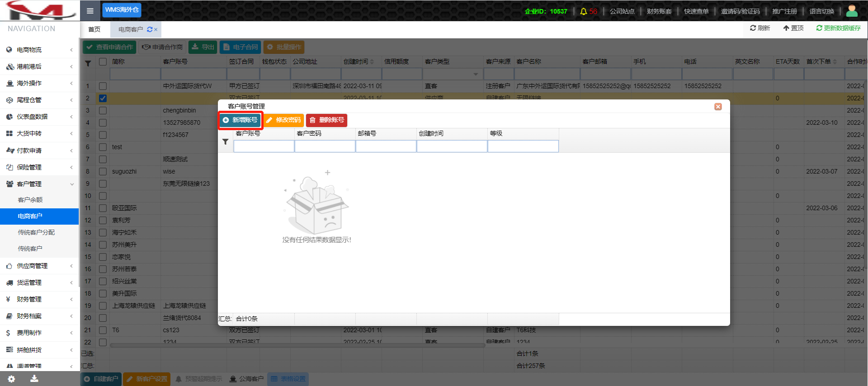Open settings gear in sidebar footer

(x=11, y=379)
